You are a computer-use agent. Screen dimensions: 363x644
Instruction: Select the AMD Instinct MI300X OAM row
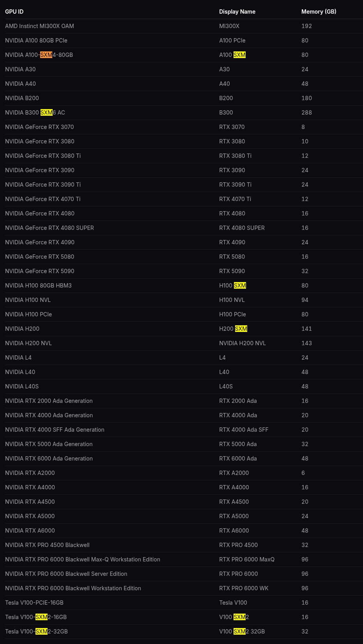click(181, 26)
